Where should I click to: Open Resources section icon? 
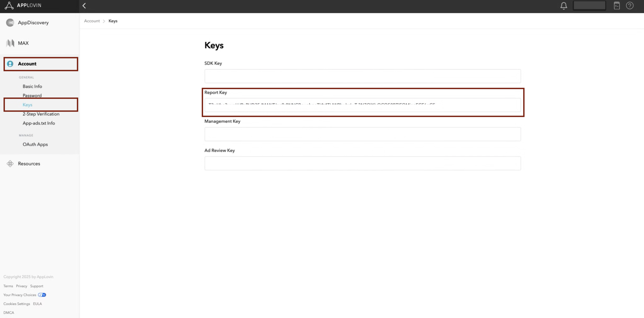tap(10, 164)
